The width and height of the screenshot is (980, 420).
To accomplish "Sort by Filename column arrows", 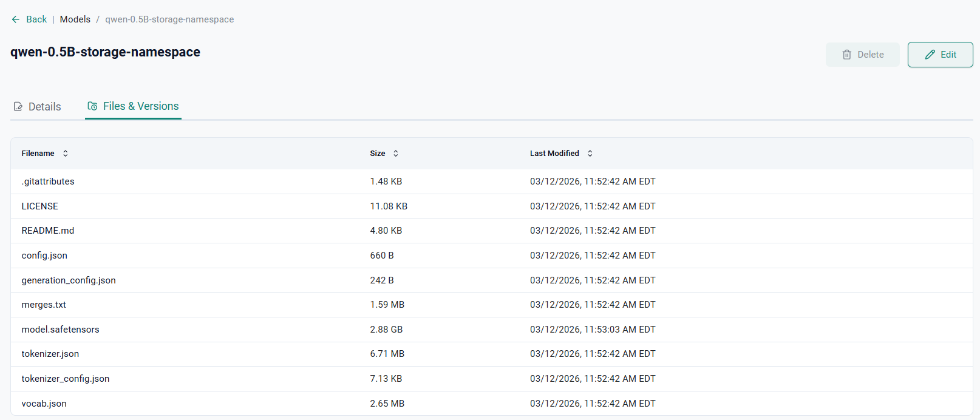I will coord(66,154).
